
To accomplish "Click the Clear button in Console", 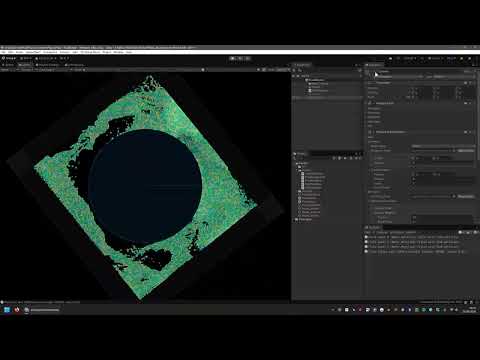I will [x=369, y=232].
